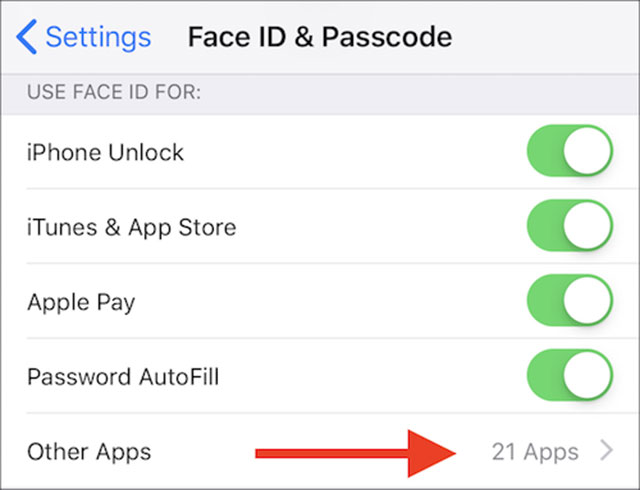This screenshot has height=490, width=640.
Task: Turn off iTunes & App Store switch
Action: tap(569, 227)
